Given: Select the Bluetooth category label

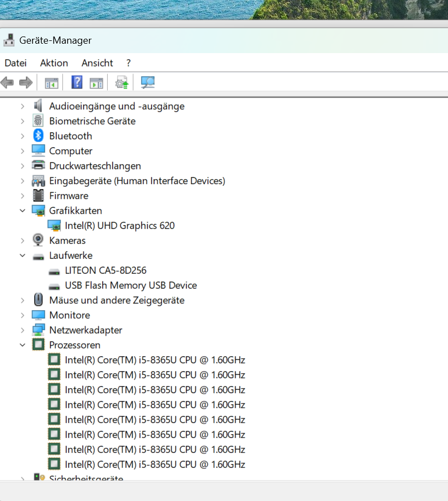Looking at the screenshot, I should 71,136.
